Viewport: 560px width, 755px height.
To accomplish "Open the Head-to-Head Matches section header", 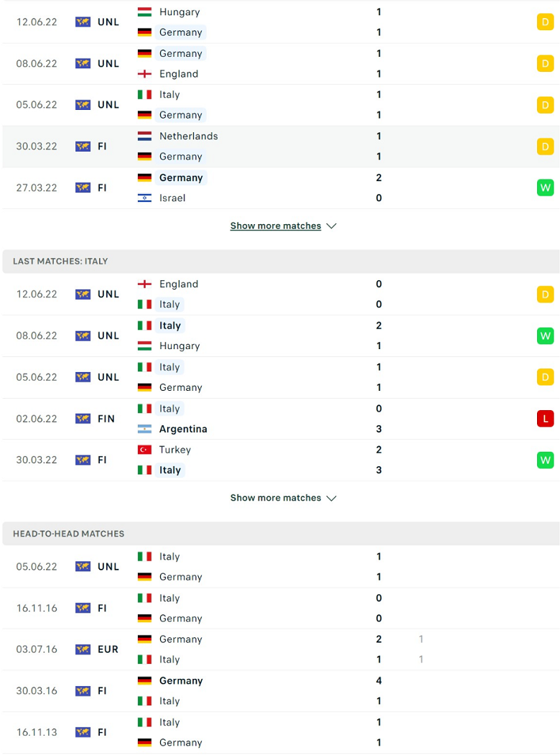I will (x=281, y=534).
